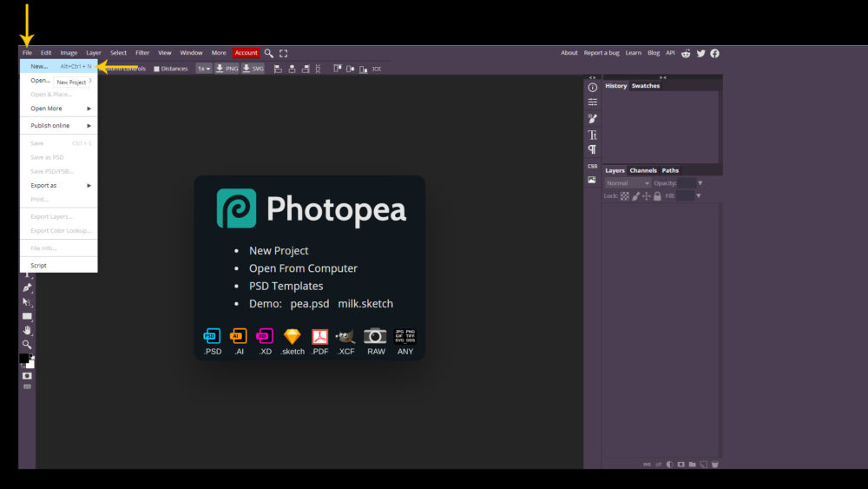The image size is (868, 489).
Task: Toggle the lock all padlock icon
Action: [x=656, y=196]
